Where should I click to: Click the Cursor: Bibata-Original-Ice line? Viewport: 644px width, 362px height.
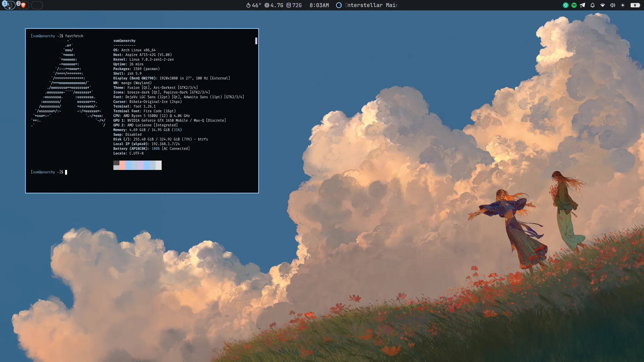tap(148, 102)
